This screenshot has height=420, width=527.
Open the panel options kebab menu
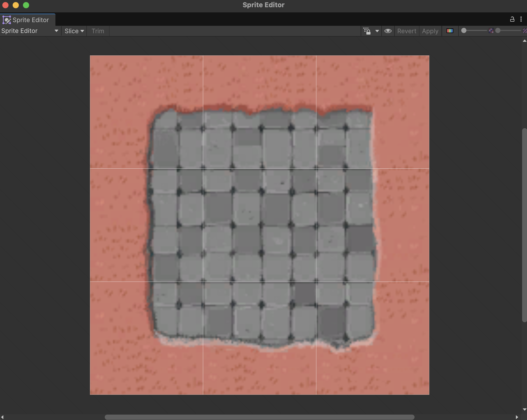point(521,19)
